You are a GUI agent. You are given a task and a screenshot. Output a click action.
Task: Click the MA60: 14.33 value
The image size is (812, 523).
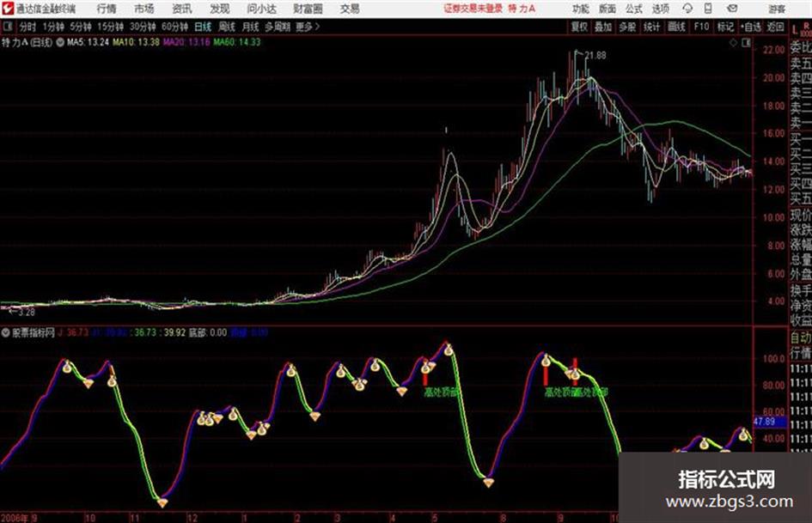coord(236,42)
